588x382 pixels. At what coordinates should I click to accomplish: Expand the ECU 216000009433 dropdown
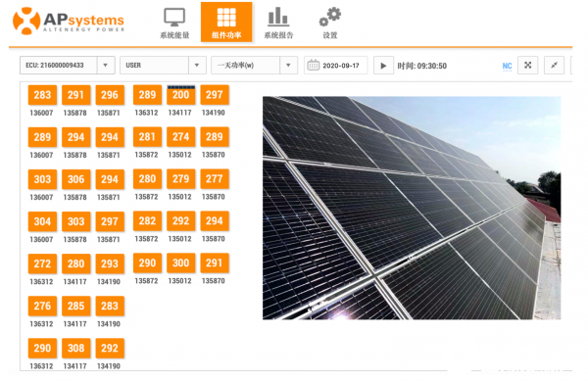click(106, 66)
